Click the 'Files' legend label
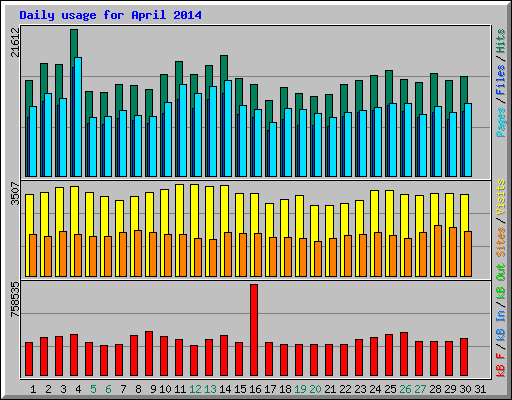The width and height of the screenshot is (512, 400). coord(501,80)
